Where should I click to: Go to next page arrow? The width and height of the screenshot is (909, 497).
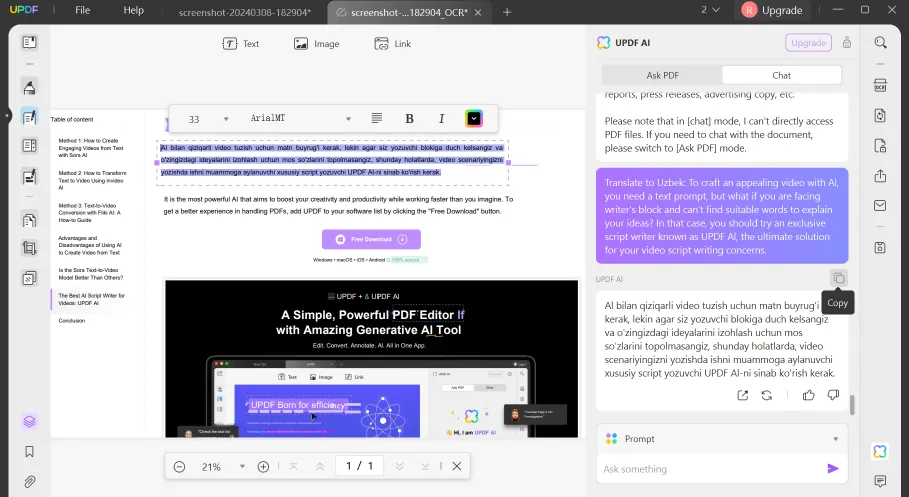pos(399,466)
